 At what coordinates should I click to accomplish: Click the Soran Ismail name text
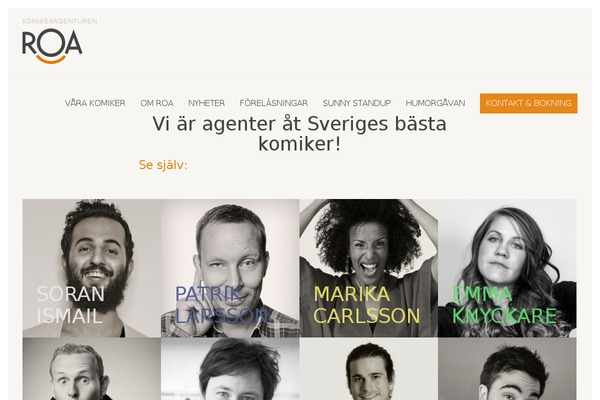[x=70, y=305]
